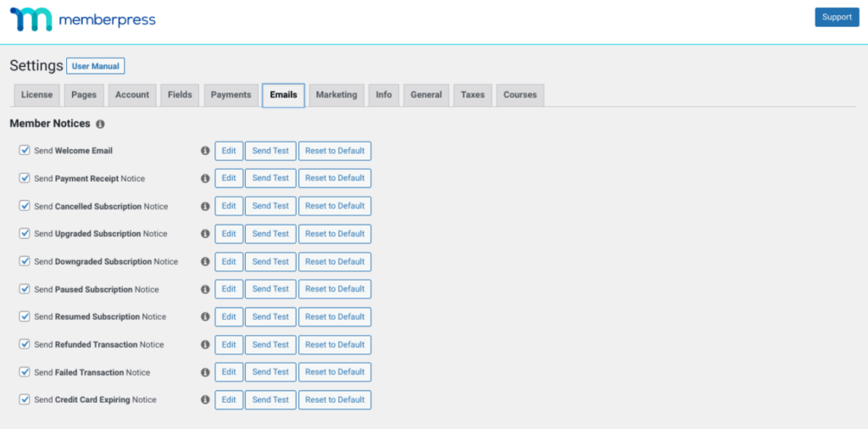Edit the Cancelled Subscription Notice
This screenshot has width=868, height=429.
(x=229, y=206)
